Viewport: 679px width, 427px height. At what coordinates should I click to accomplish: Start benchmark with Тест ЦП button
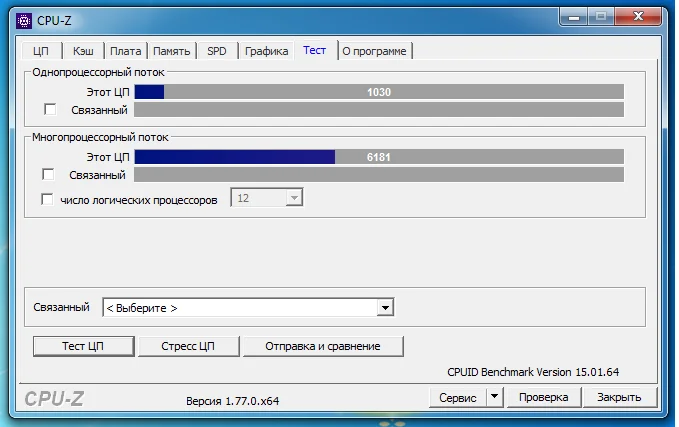point(83,346)
